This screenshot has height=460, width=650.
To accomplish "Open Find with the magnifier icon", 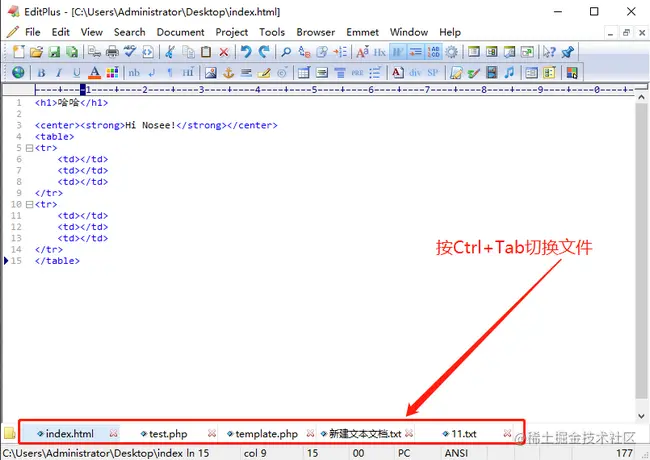I will click(x=286, y=52).
